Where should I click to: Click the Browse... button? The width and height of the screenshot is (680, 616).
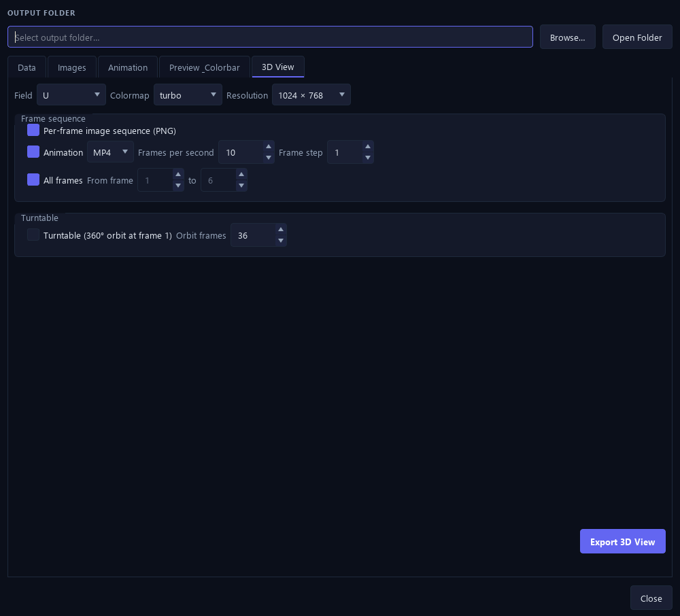(567, 37)
